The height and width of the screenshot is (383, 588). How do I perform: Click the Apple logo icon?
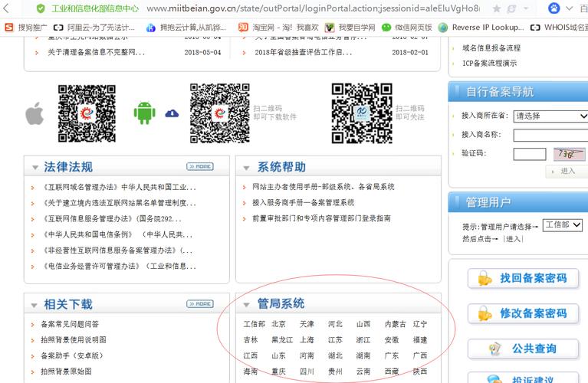[x=34, y=113]
